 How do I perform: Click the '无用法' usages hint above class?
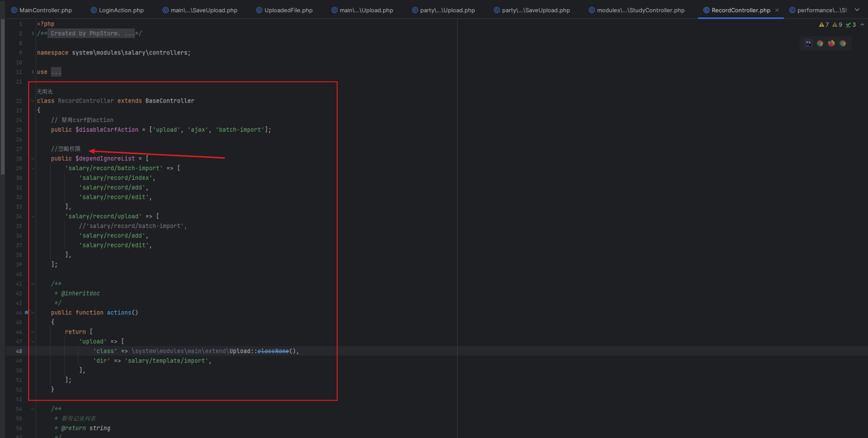[45, 91]
